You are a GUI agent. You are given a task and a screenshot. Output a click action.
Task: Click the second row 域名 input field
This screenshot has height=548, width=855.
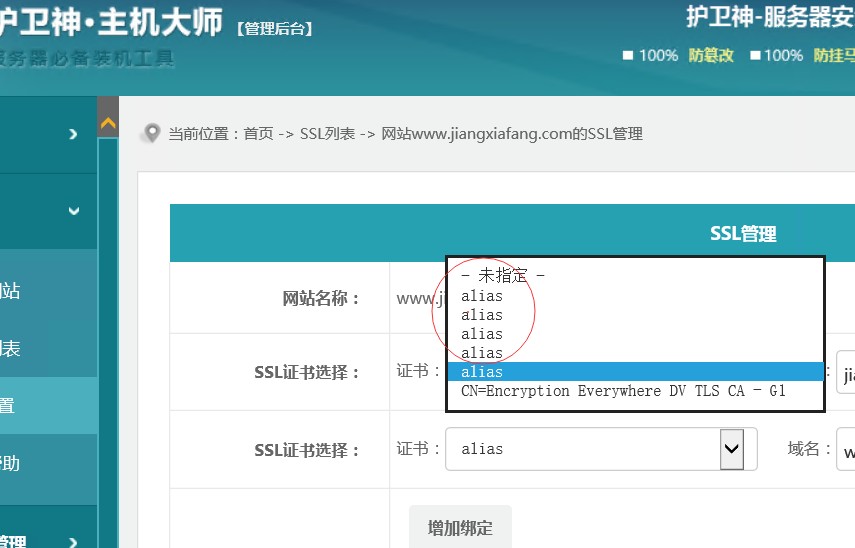[845, 449]
